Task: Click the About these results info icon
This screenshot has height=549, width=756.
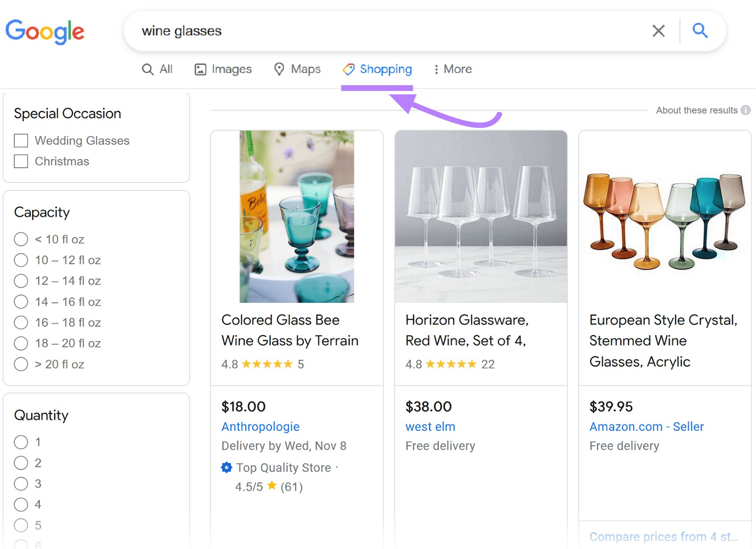Action: click(x=746, y=110)
